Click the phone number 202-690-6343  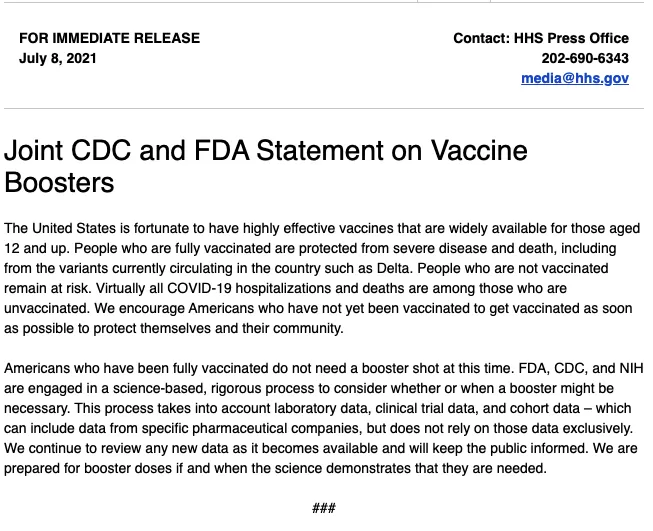[585, 58]
